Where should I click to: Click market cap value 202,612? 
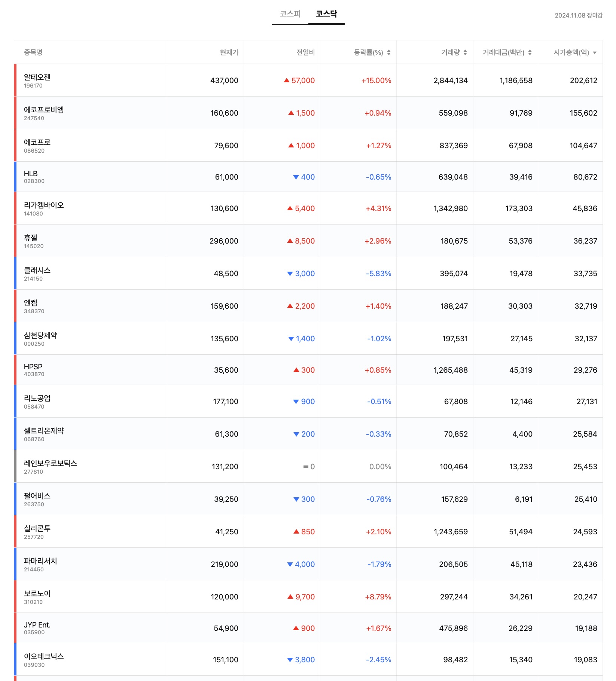coord(583,80)
